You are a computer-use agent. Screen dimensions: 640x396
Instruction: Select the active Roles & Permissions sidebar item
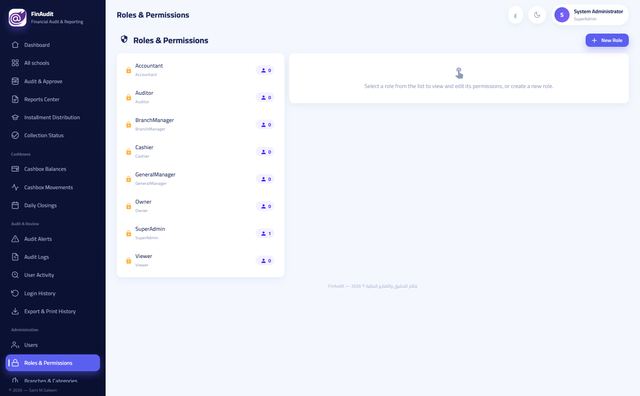[x=53, y=363]
